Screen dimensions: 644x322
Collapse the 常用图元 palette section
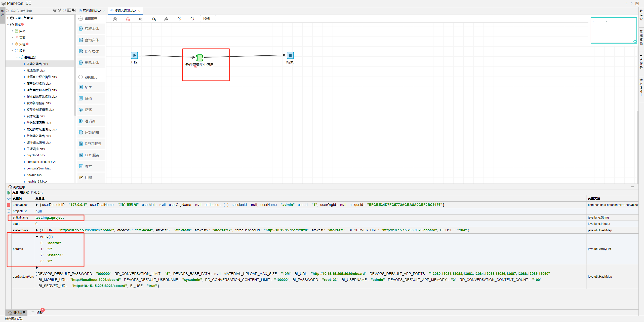click(x=80, y=19)
